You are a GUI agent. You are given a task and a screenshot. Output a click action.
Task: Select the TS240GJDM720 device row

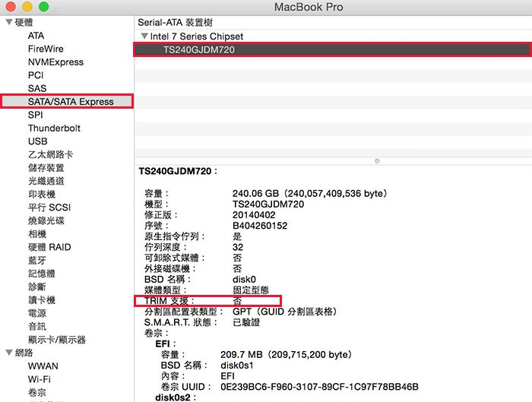[333, 49]
